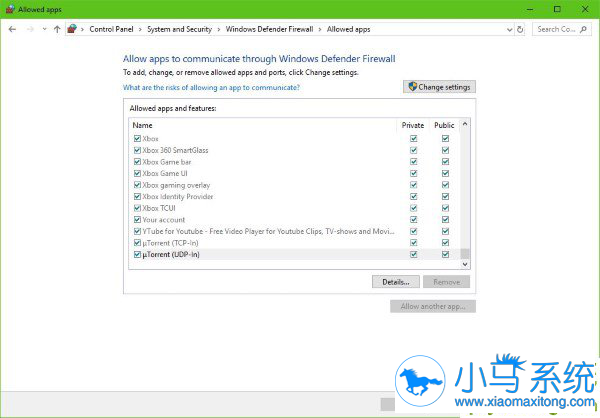This screenshot has height=418, width=600.
Task: Toggle Public checkbox for Xbox 360 SmartGlass
Action: point(445,150)
